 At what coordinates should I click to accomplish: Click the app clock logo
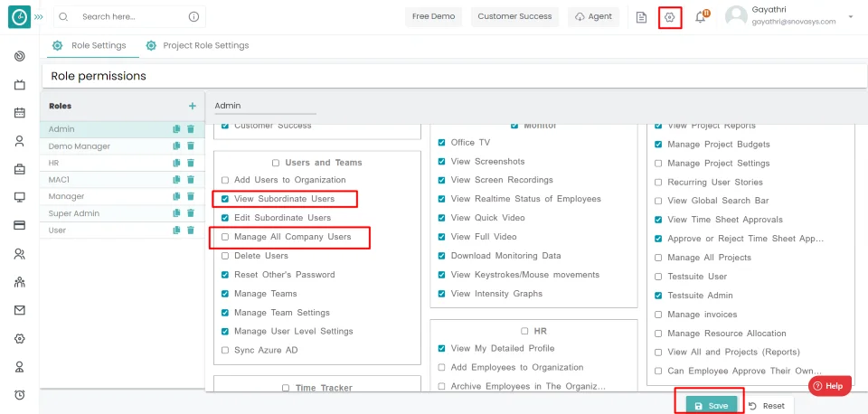click(x=19, y=17)
